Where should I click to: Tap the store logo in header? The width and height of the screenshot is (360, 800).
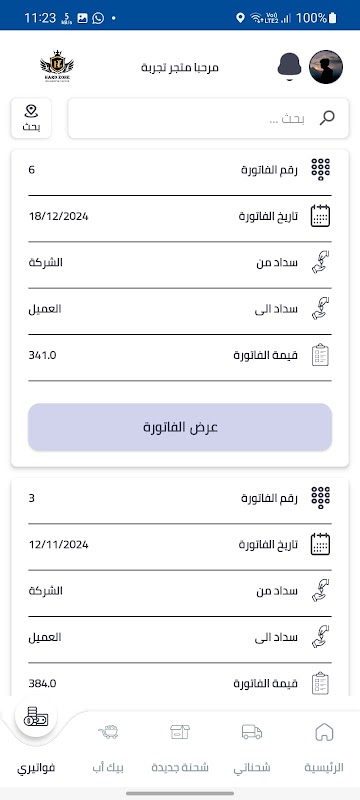(x=57, y=67)
